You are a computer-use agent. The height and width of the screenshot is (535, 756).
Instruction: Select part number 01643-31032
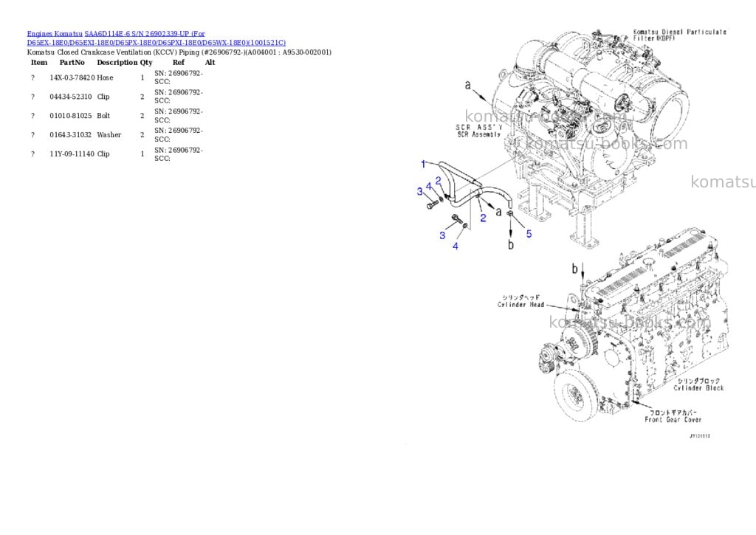[71, 135]
